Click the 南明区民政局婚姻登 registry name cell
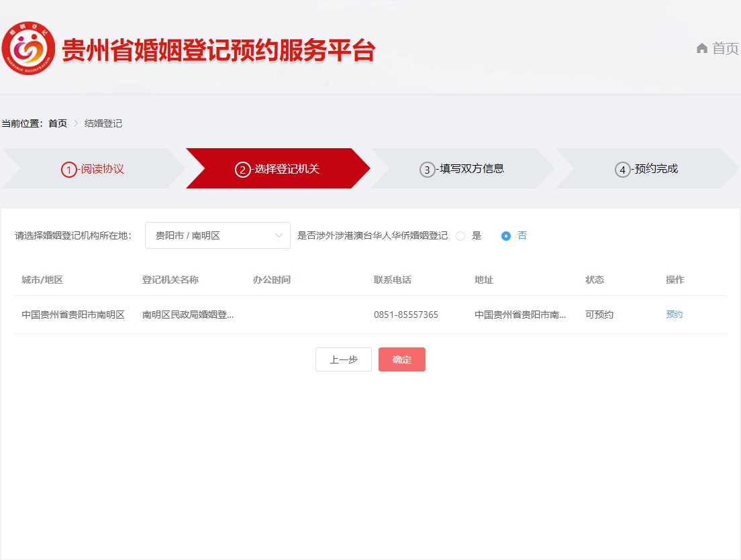741x560 pixels. [188, 315]
